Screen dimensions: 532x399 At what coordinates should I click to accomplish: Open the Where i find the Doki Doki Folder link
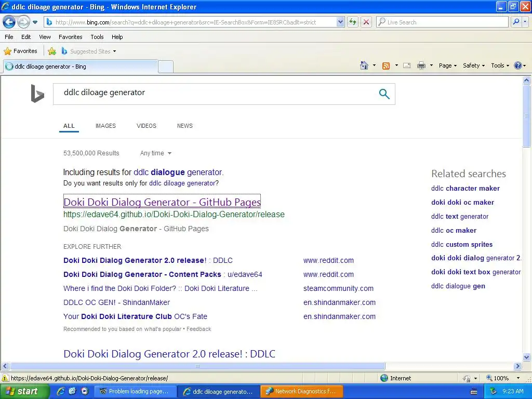[161, 288]
